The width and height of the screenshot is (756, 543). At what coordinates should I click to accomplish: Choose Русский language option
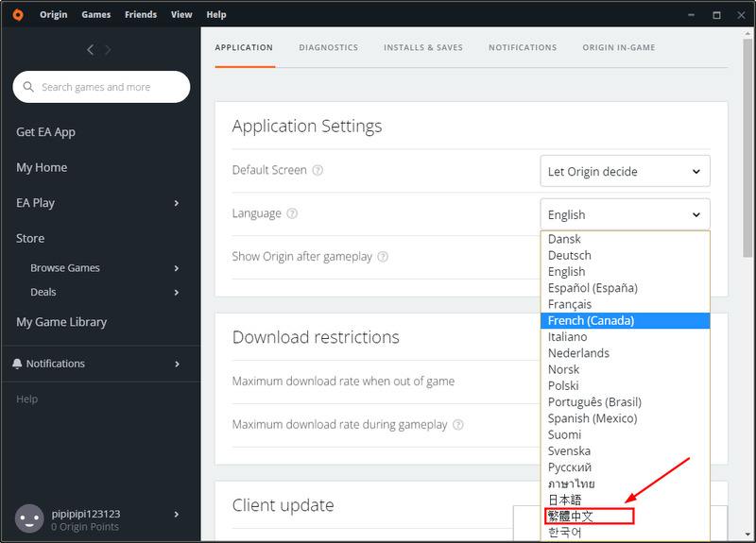[625, 467]
